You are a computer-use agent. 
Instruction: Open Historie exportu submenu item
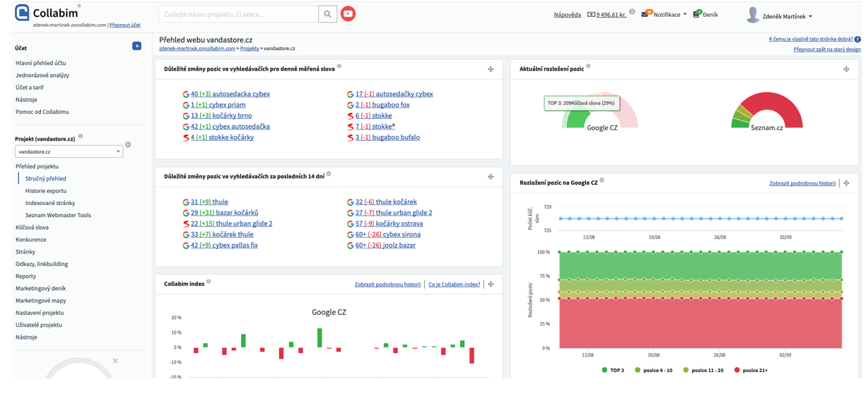(46, 190)
